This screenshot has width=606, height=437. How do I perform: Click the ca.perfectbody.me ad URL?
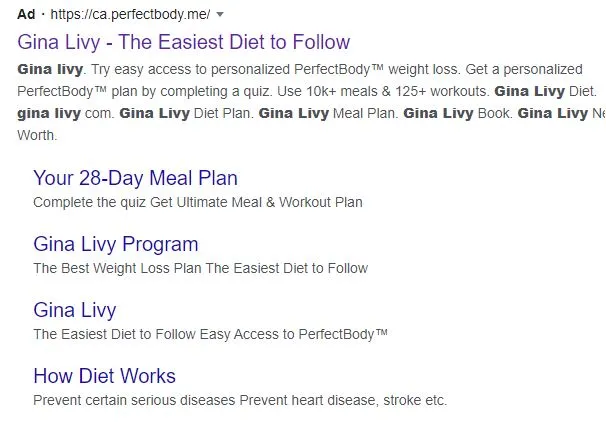point(130,14)
